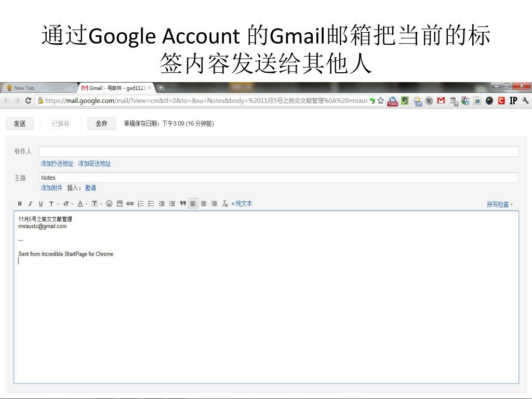The image size is (532, 399).
Task: Open the font size dropdown
Action: [68, 204]
